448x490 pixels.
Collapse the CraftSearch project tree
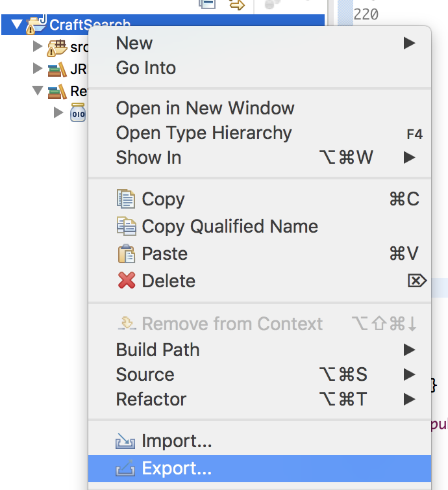pos(16,26)
